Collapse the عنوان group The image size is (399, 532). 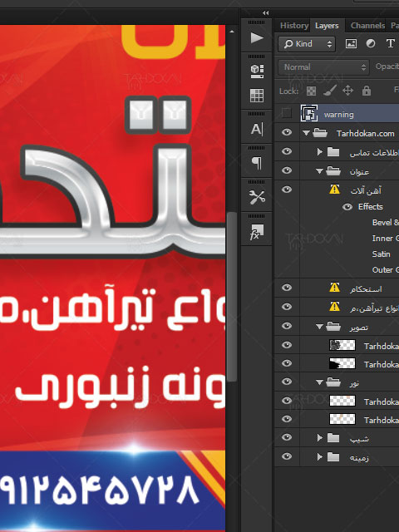(319, 171)
